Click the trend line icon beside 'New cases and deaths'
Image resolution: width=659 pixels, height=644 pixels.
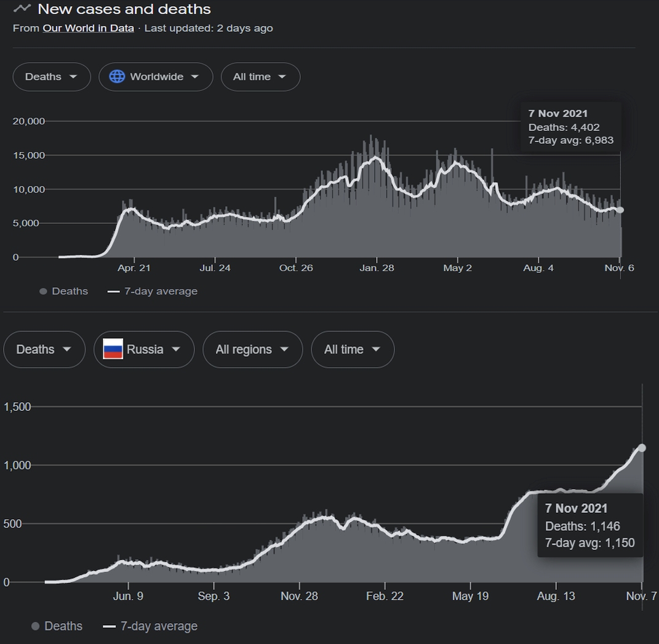click(x=22, y=8)
